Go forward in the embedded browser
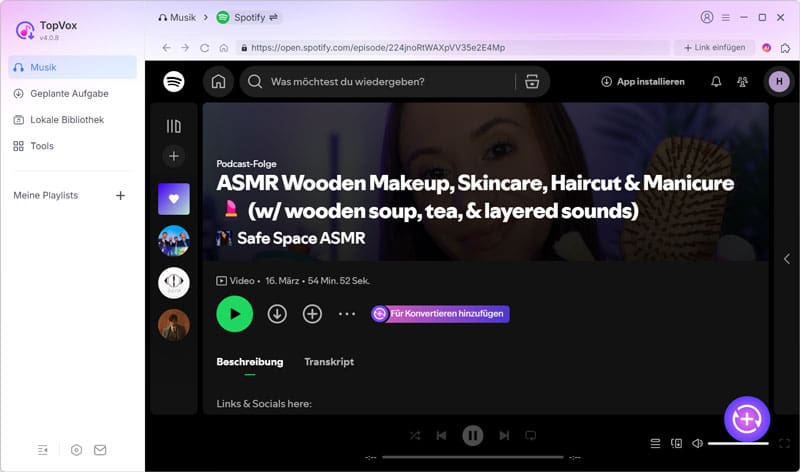800x472 pixels. click(x=185, y=47)
